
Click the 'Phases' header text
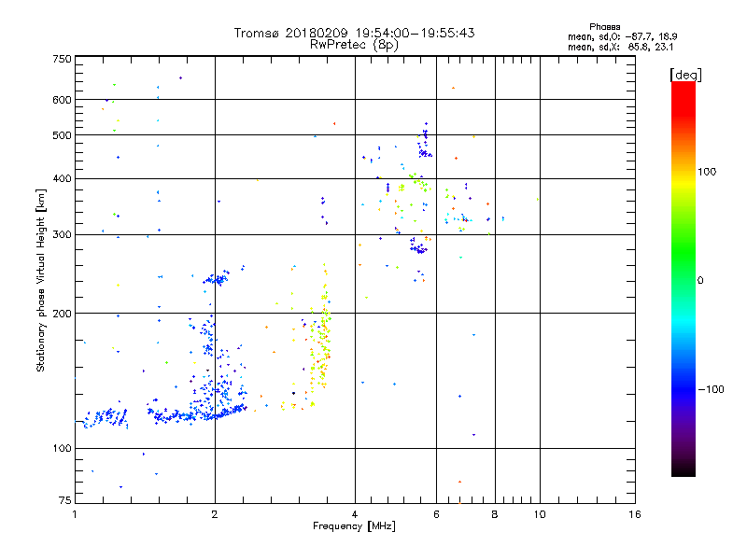604,27
